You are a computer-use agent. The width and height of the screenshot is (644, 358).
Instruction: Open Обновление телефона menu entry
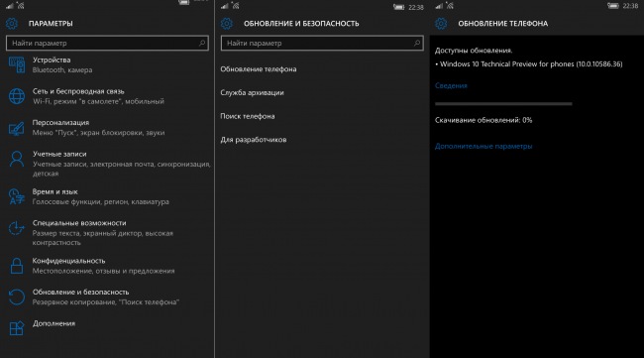point(259,69)
